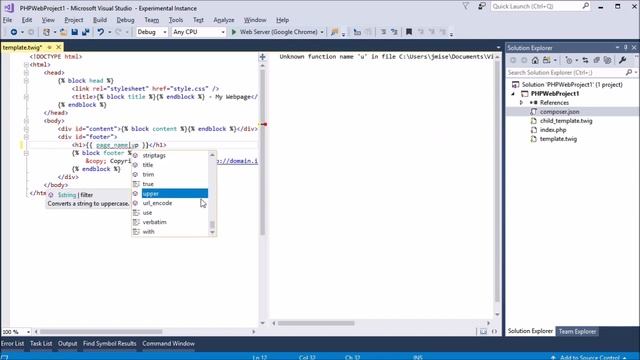The width and height of the screenshot is (640, 360).
Task: Select child_template.twig in Solution Explorer
Action: click(x=566, y=121)
